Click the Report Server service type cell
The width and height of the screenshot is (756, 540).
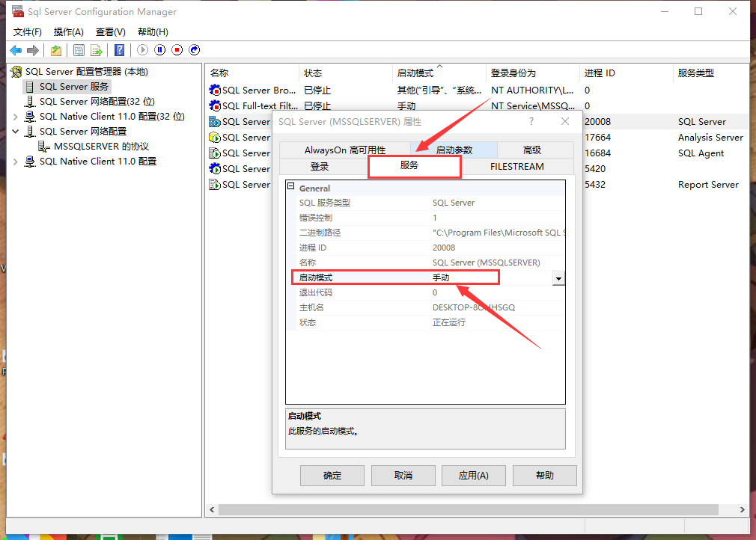[x=708, y=185]
